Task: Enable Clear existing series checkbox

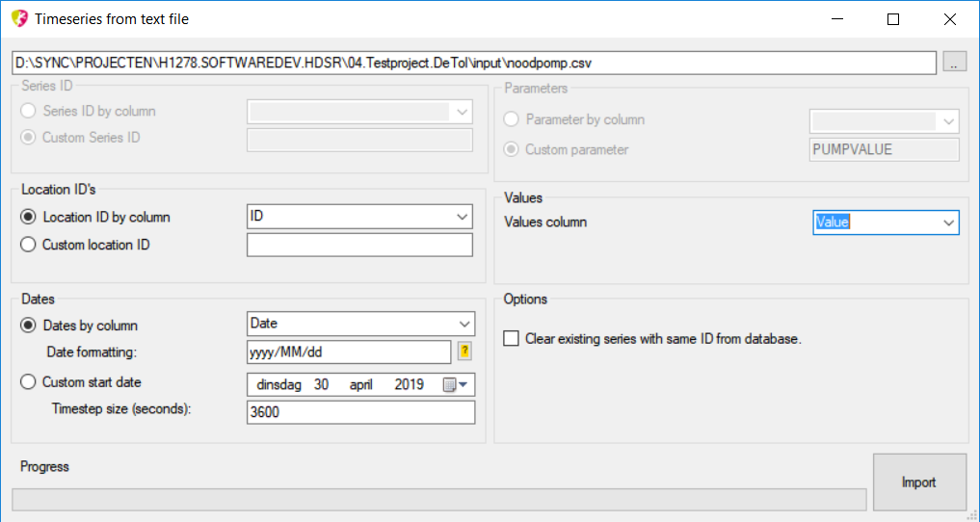Action: click(511, 339)
